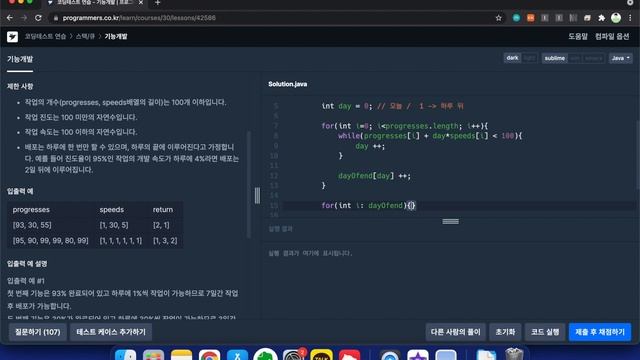Select vim keybinding mode
This screenshot has height=360, width=640.
(575, 58)
